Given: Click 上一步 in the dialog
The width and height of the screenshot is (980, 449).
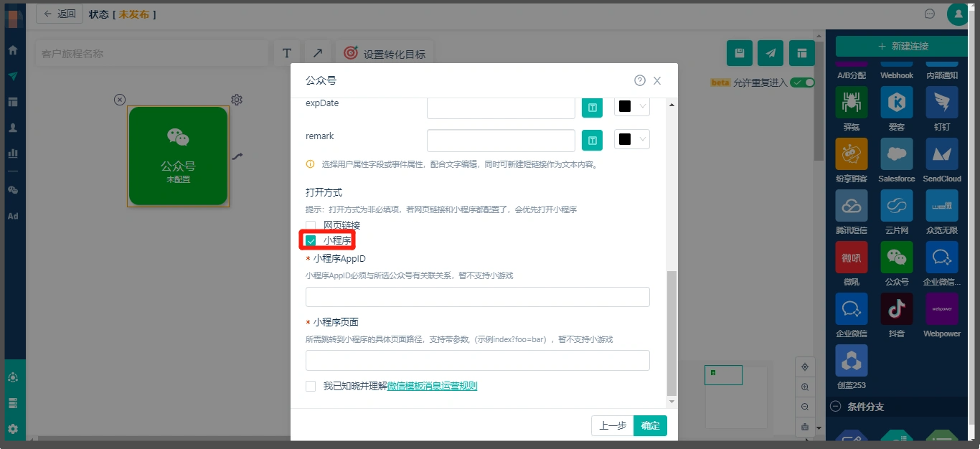Looking at the screenshot, I should [613, 425].
